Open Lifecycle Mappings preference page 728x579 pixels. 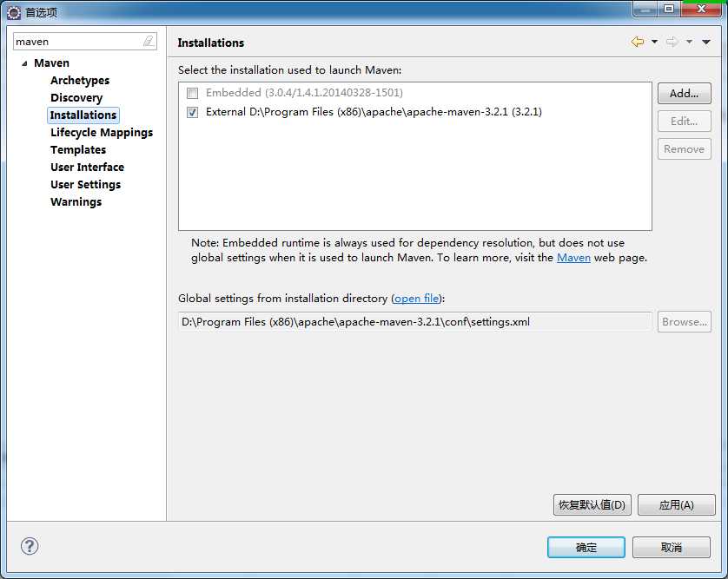(x=102, y=133)
